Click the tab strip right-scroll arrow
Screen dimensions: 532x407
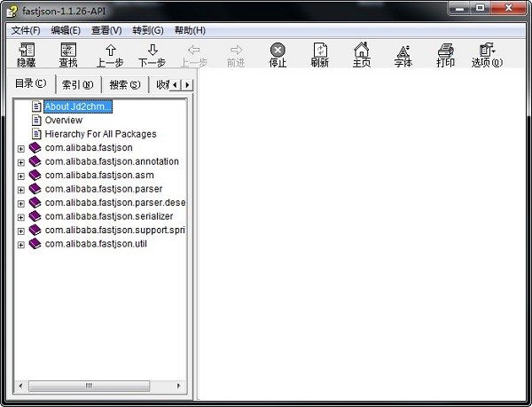pos(187,85)
